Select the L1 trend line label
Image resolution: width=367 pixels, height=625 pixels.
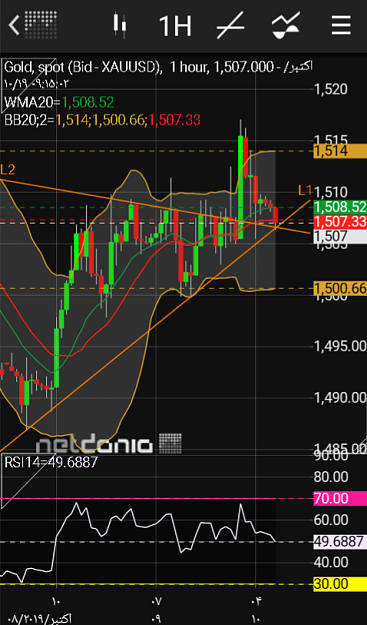[x=305, y=190]
